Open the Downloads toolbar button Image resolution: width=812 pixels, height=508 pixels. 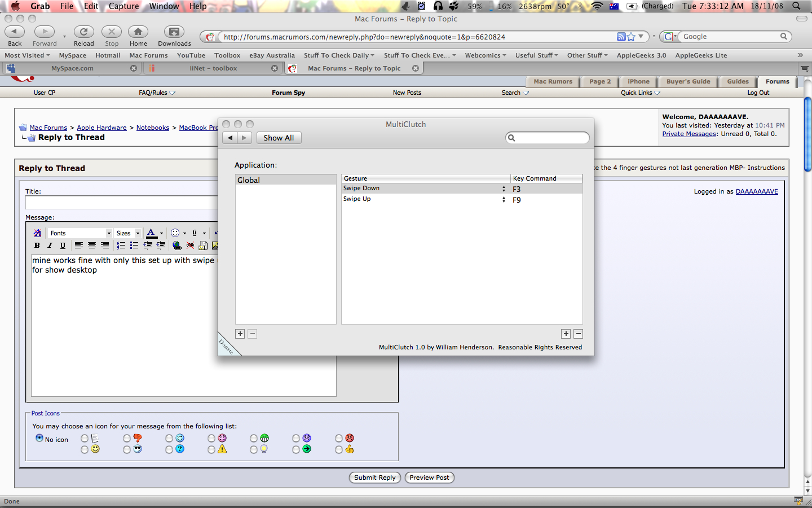(174, 32)
